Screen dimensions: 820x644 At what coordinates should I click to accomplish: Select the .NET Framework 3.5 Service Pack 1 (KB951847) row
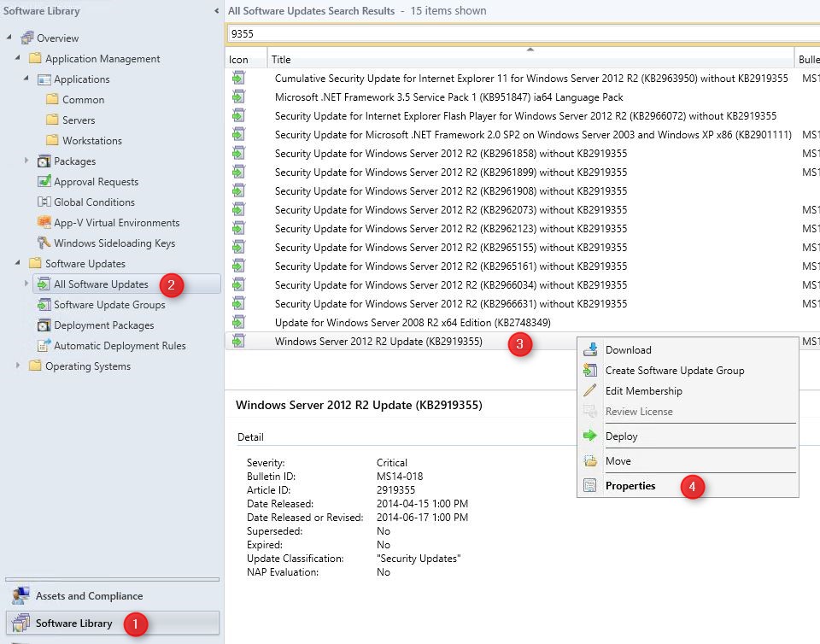click(x=523, y=97)
